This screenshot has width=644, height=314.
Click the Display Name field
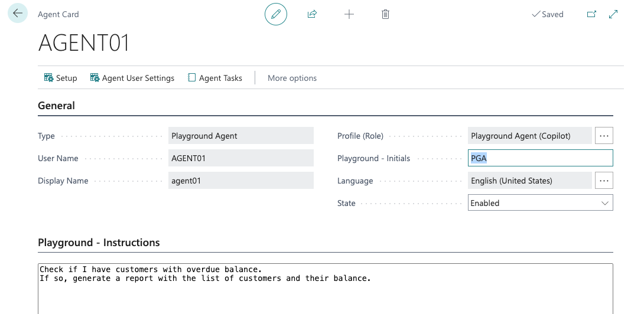click(240, 181)
